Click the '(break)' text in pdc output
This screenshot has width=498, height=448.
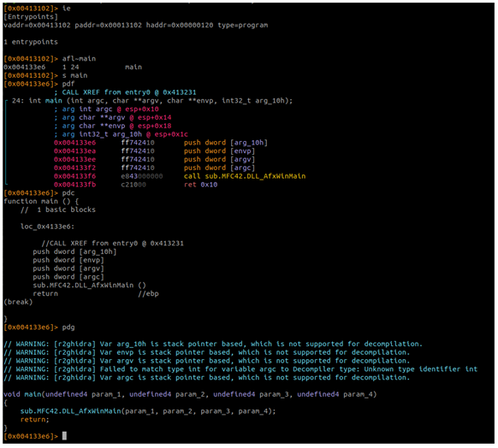coord(18,302)
